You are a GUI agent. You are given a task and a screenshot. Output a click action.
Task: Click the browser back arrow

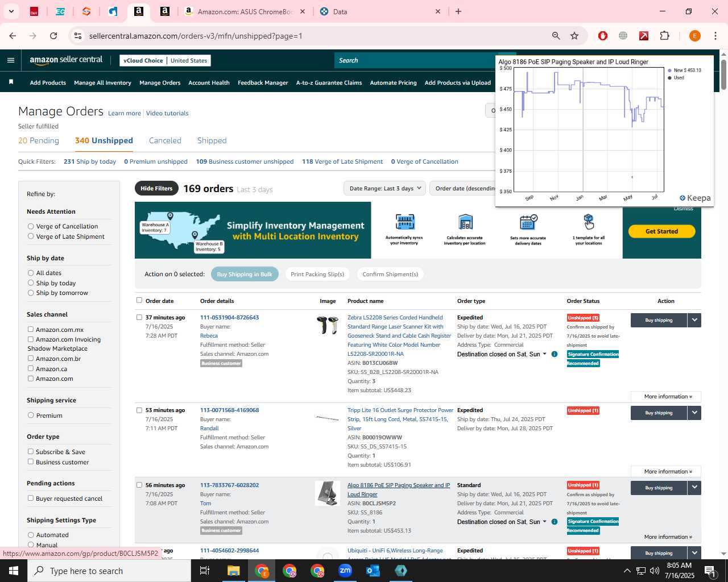pyautogui.click(x=13, y=36)
